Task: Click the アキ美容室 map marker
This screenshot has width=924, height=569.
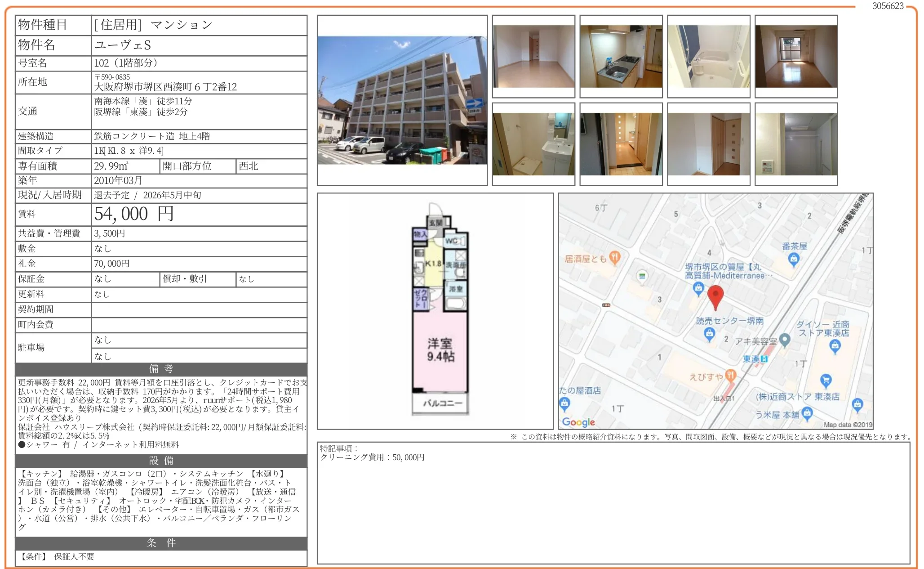Action: point(785,340)
